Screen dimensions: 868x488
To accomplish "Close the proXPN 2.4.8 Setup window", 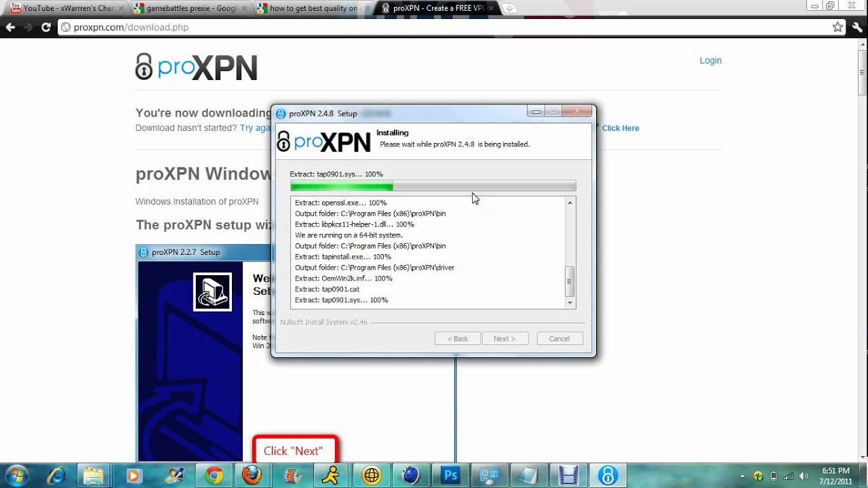I will click(577, 111).
